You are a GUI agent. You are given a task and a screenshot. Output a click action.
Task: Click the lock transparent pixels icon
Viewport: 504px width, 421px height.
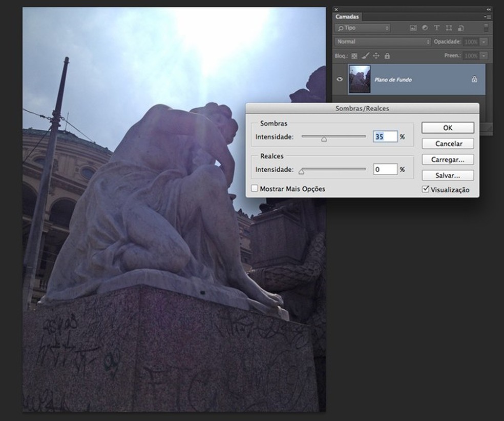click(355, 56)
